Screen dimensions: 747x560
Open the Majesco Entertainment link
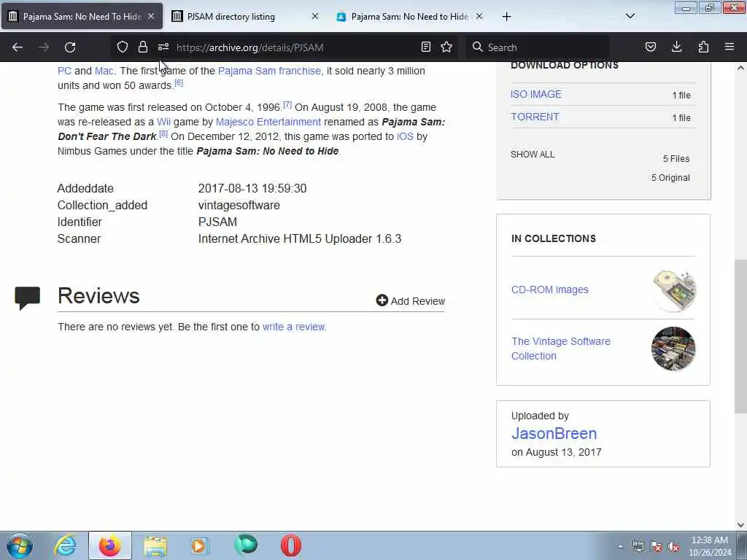(x=268, y=122)
